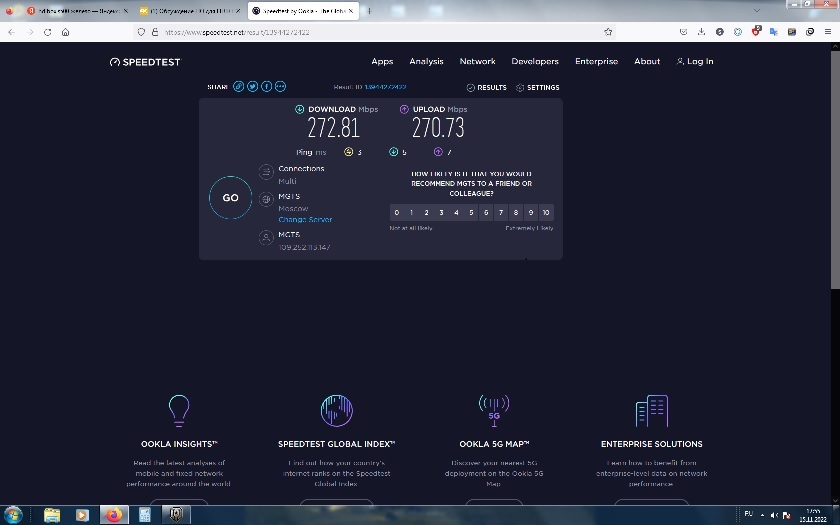Start test with GO button
This screenshot has width=840, height=525.
(230, 197)
